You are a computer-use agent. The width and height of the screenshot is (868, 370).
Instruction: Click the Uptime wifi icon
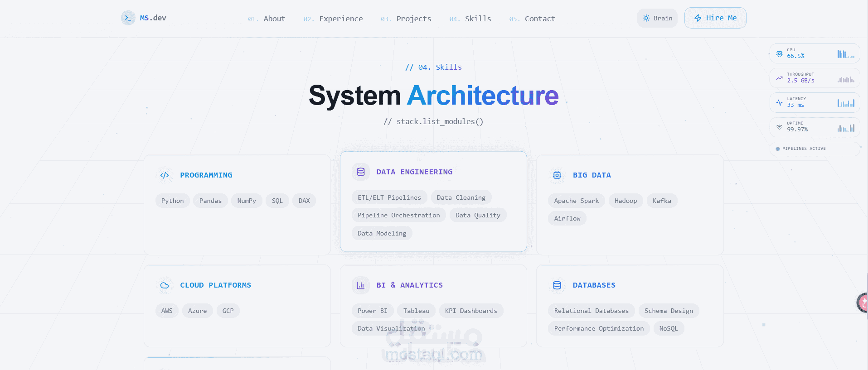point(779,127)
